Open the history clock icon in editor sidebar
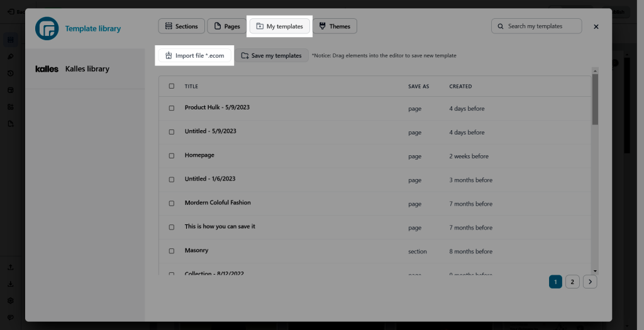The width and height of the screenshot is (644, 330). [x=11, y=74]
